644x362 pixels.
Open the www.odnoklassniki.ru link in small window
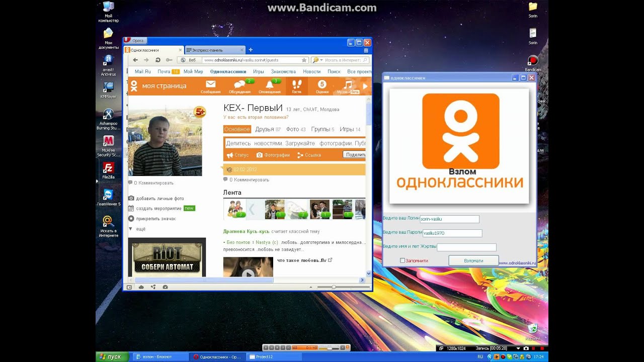click(x=517, y=263)
